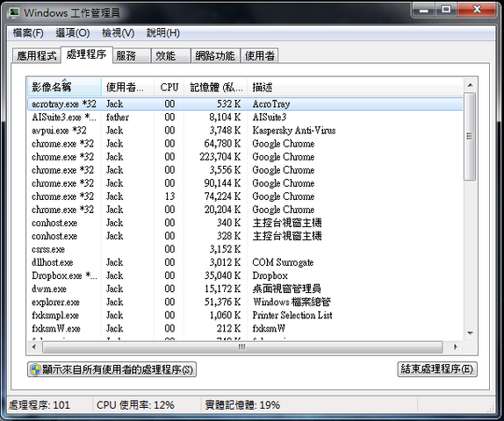
Task: Click the 結束處理程序(E) button
Action: [437, 369]
